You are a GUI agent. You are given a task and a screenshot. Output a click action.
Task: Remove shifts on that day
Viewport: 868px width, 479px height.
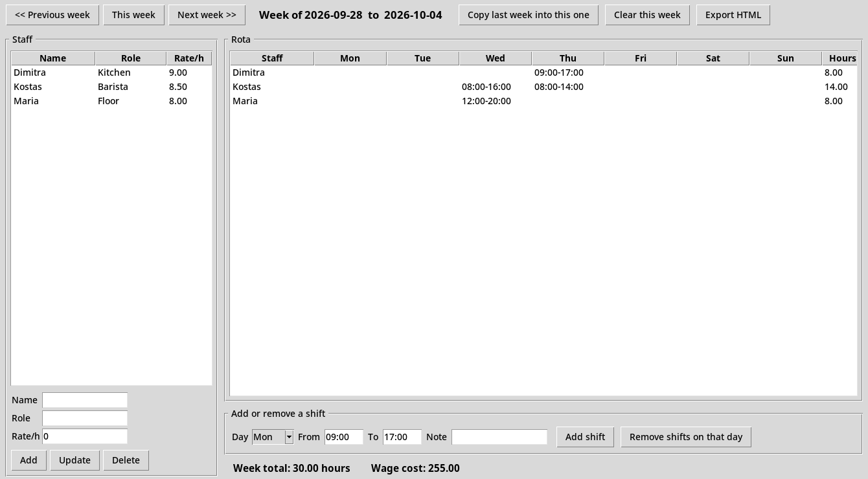(x=686, y=437)
